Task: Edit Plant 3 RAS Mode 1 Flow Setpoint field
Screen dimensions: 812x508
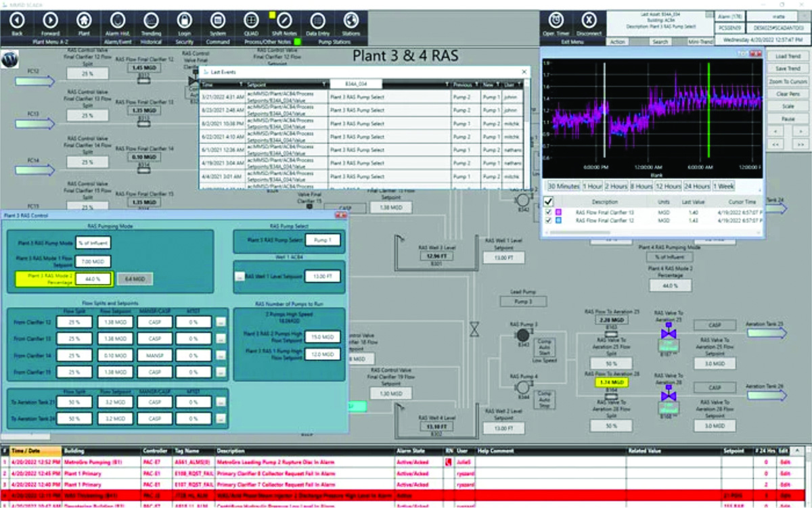Action: (92, 260)
